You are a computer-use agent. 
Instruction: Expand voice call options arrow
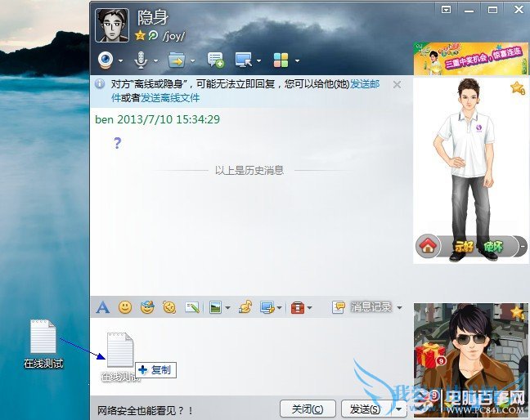[x=156, y=60]
